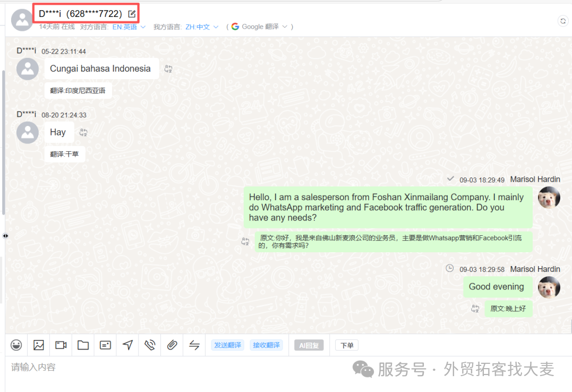Click the translation '翻译:印度尼西亚语'
The height and width of the screenshot is (392, 572).
[78, 90]
